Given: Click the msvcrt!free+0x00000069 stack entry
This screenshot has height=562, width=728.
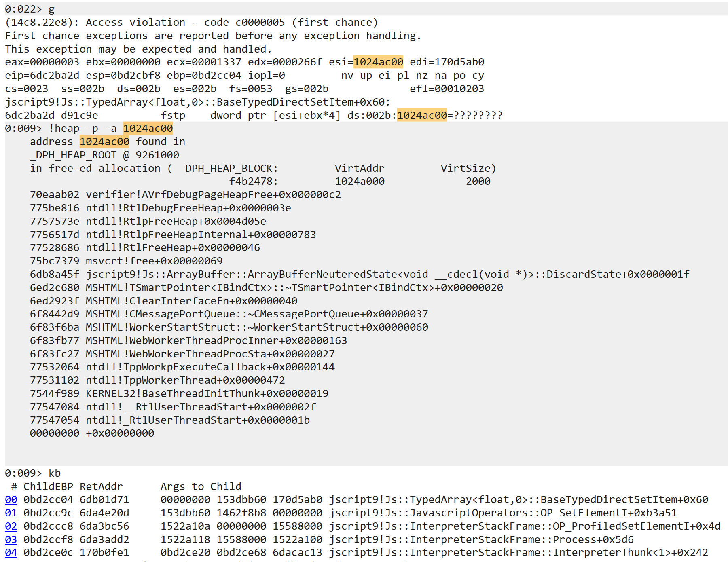Looking at the screenshot, I should [x=154, y=261].
